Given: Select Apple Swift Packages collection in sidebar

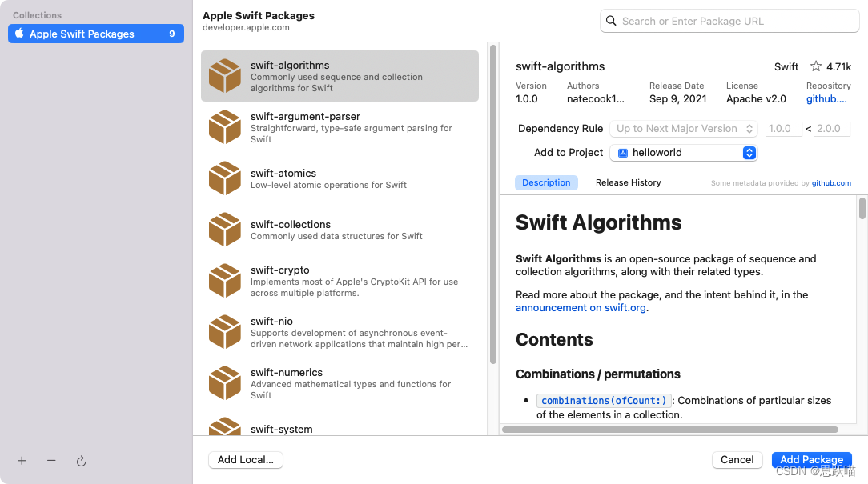Looking at the screenshot, I should click(96, 34).
